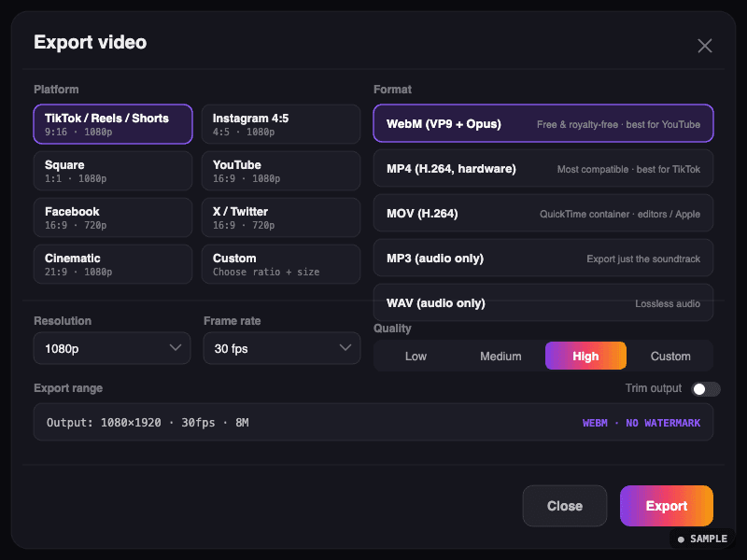Select WAV (audio only) lossless format
747x560 pixels.
pos(543,302)
